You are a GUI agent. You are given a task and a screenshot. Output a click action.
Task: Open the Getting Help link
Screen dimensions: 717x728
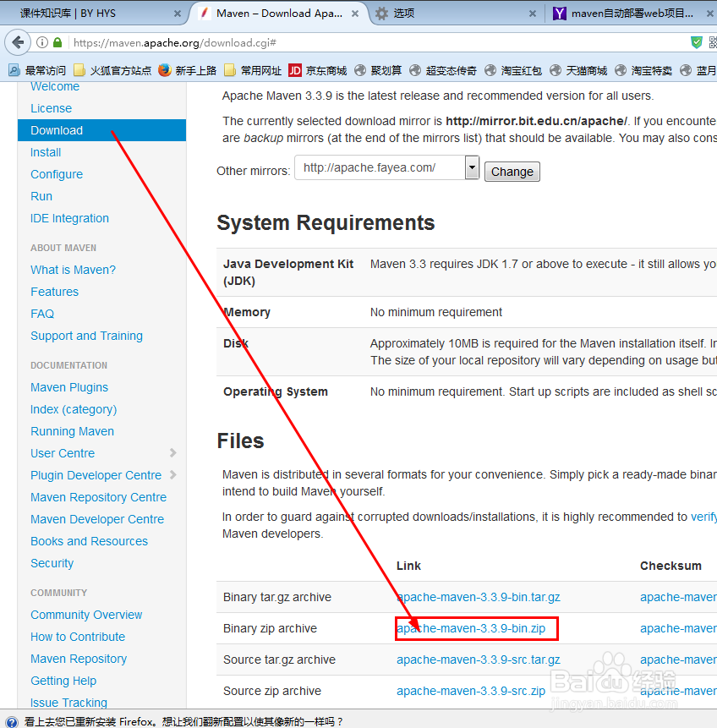pyautogui.click(x=63, y=681)
